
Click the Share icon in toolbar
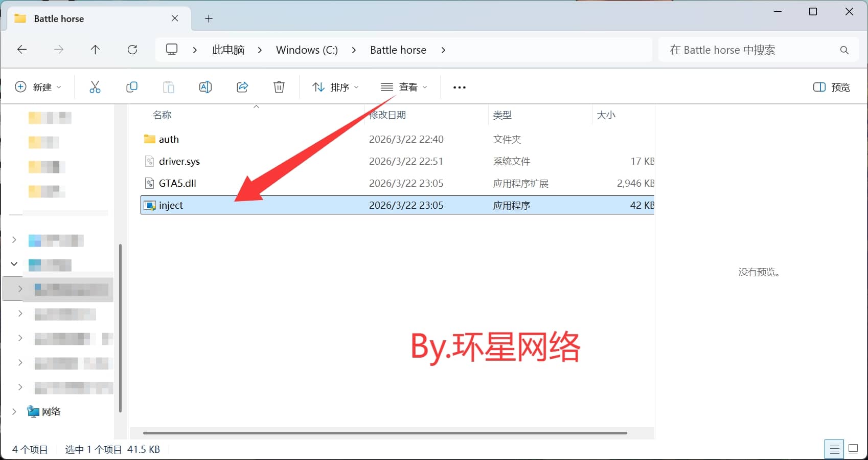click(x=242, y=87)
